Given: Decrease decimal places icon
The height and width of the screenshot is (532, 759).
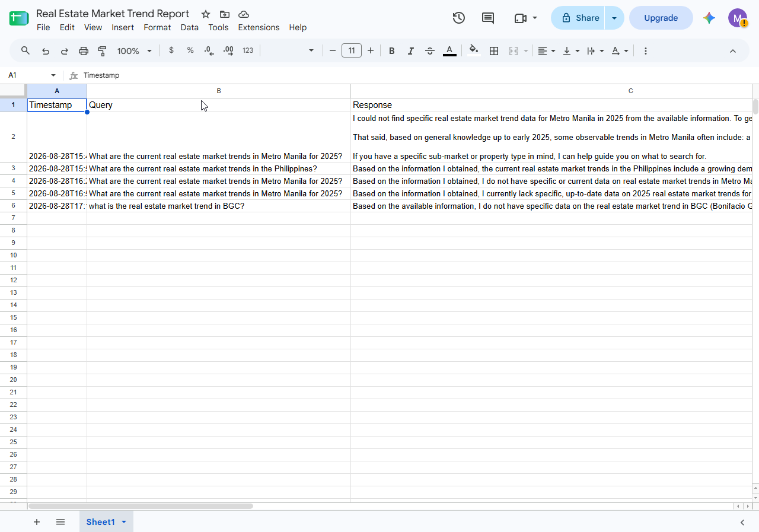Looking at the screenshot, I should [209, 51].
